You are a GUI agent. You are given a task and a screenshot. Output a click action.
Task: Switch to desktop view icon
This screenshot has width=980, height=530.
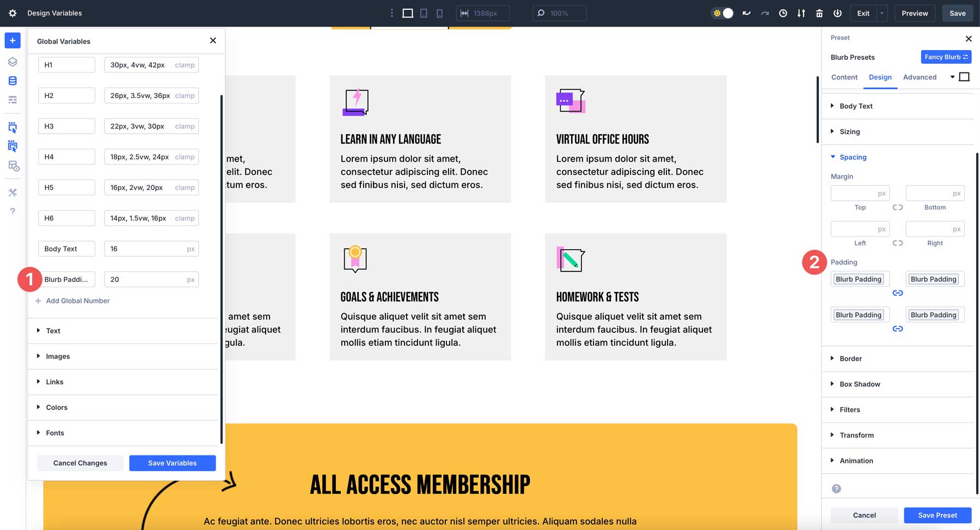(x=407, y=13)
